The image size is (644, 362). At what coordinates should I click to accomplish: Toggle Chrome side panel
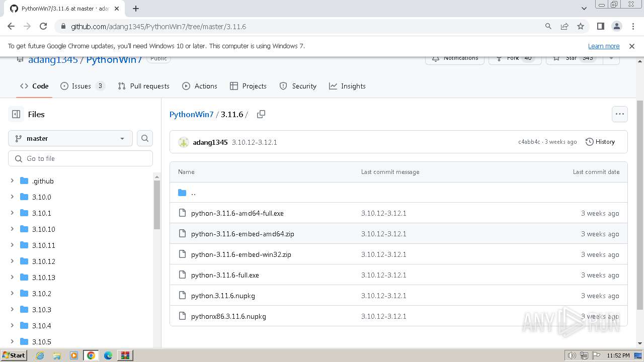(601, 26)
